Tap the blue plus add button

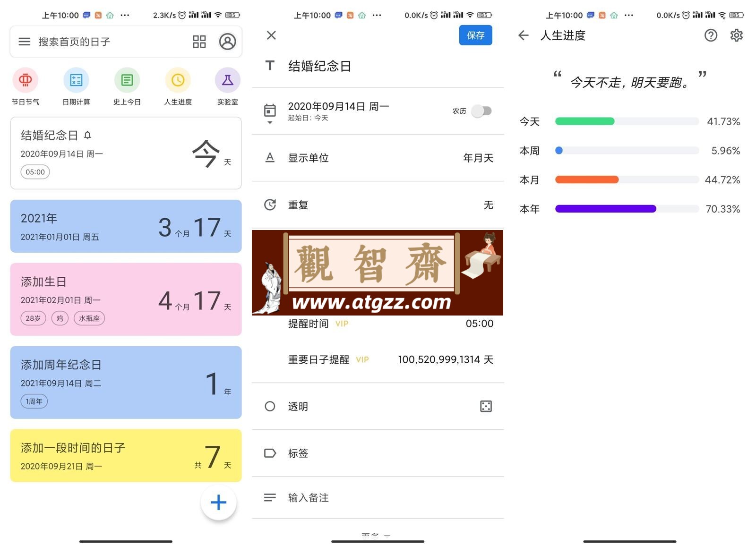coord(218,503)
